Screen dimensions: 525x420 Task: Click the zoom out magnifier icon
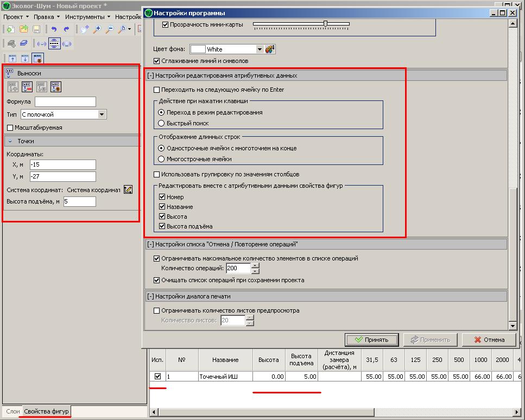click(110, 29)
